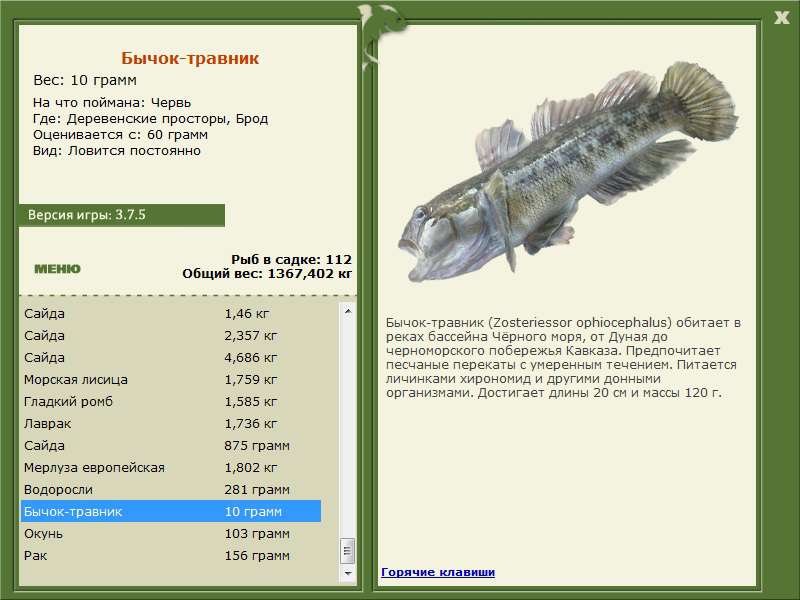Close the fish info window with X
This screenshot has width=800, height=600.
click(781, 18)
